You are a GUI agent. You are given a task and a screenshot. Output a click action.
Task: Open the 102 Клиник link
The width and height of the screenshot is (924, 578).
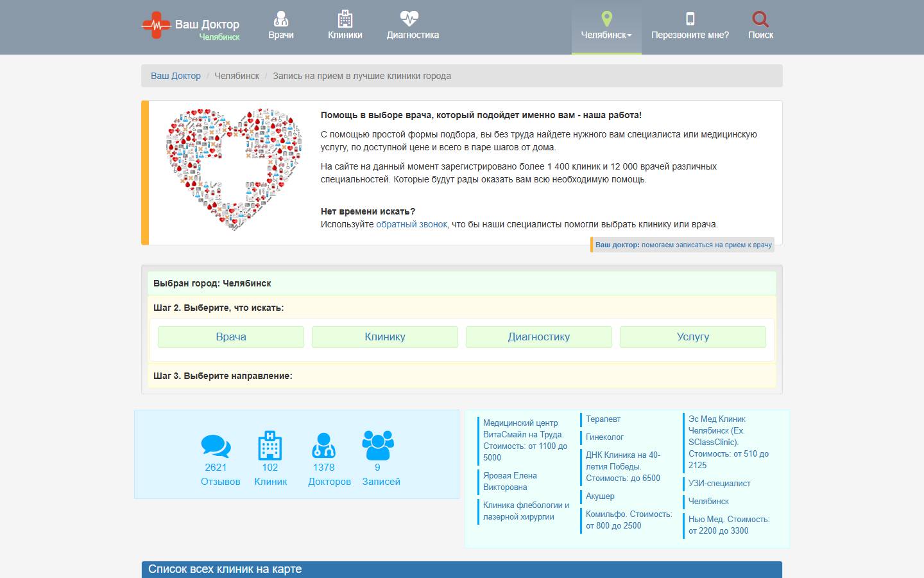pyautogui.click(x=270, y=475)
